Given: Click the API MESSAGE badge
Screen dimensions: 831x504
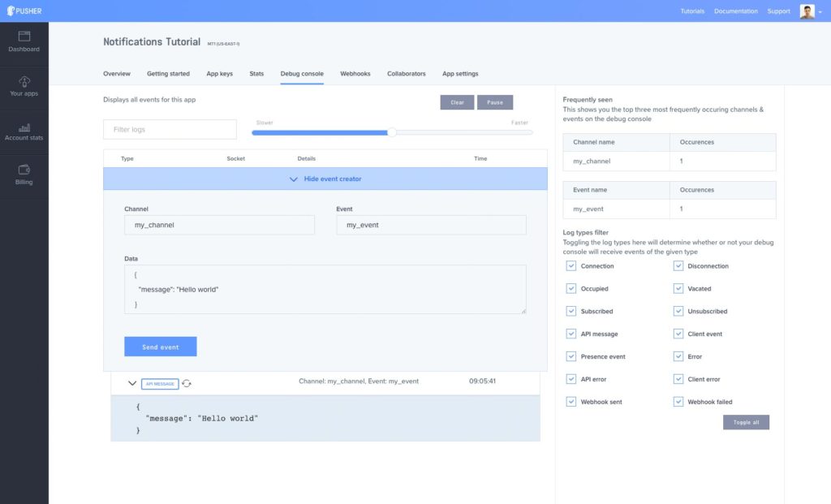Looking at the screenshot, I should (x=160, y=384).
